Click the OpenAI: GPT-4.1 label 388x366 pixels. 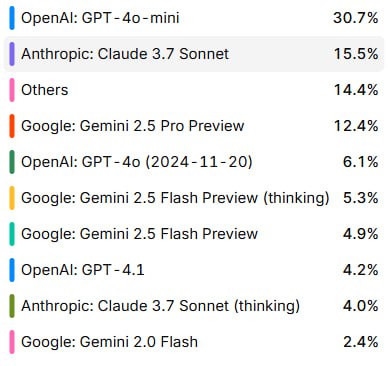(x=83, y=270)
